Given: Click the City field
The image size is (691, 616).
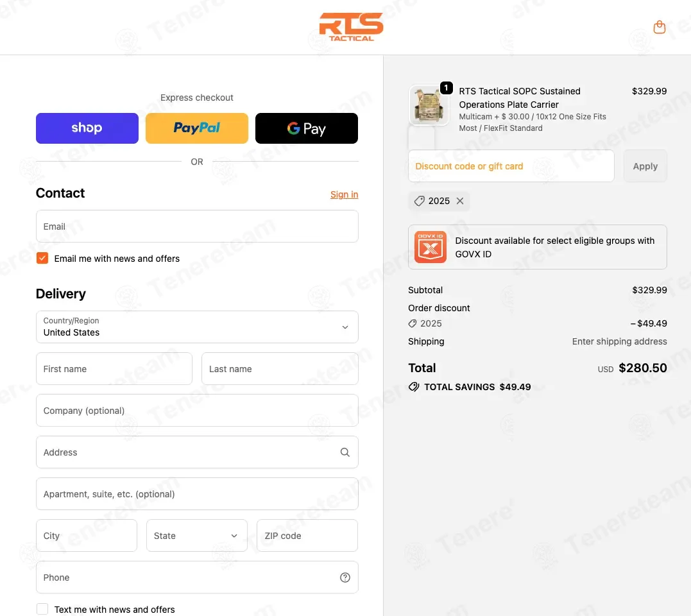Looking at the screenshot, I should (87, 535).
